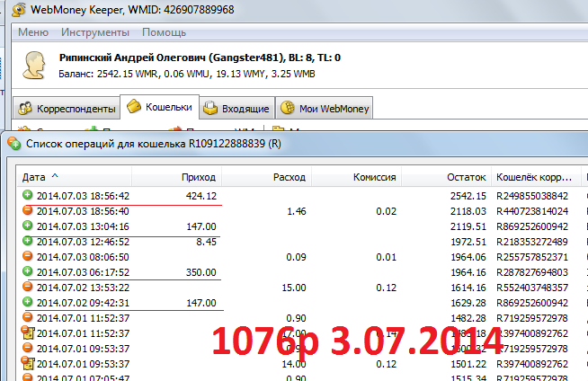Click green income icon for 2014.07.02 09:42:31
The height and width of the screenshot is (381, 588).
[27, 302]
